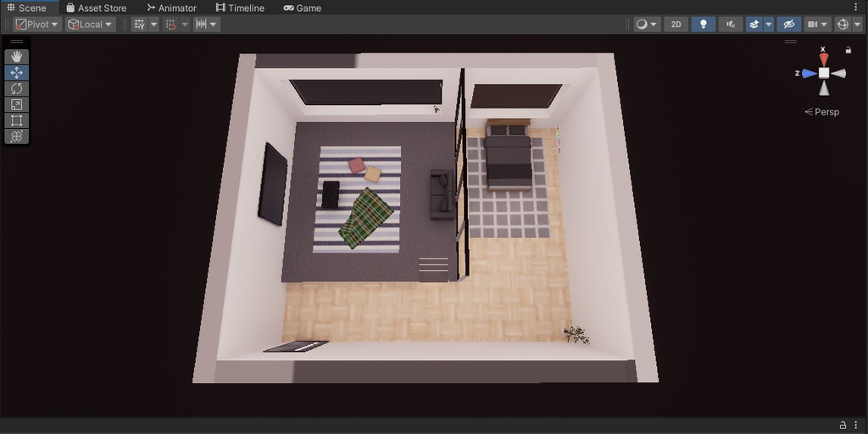868x434 pixels.
Task: Toggle scene audio mute
Action: pyautogui.click(x=731, y=25)
